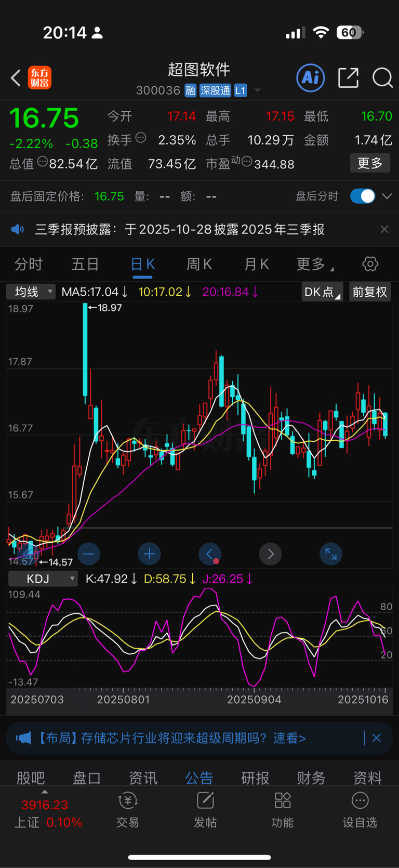The width and height of the screenshot is (399, 868).
Task: Tap the 换手 info icon
Action: pyautogui.click(x=141, y=138)
